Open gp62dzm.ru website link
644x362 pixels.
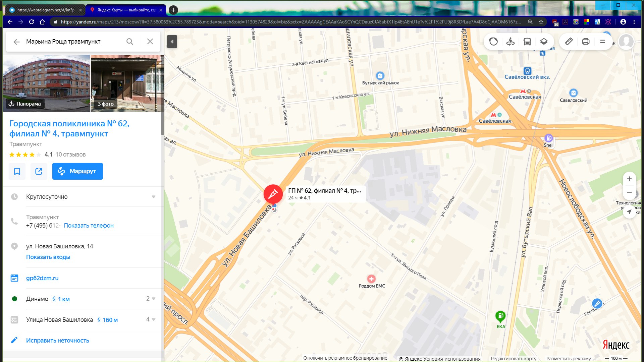tap(42, 278)
